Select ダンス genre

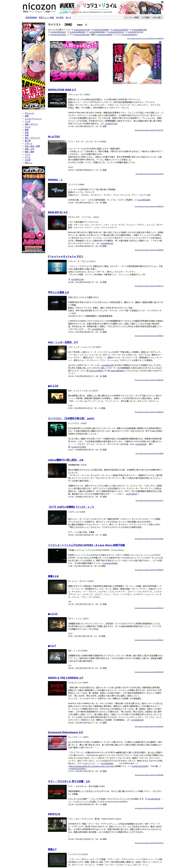click(x=27, y=127)
